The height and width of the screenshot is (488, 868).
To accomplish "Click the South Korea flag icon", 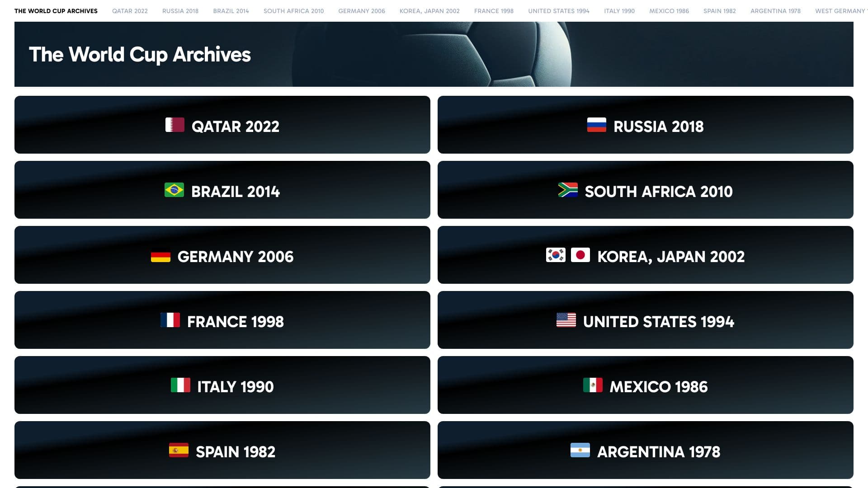I will (555, 255).
